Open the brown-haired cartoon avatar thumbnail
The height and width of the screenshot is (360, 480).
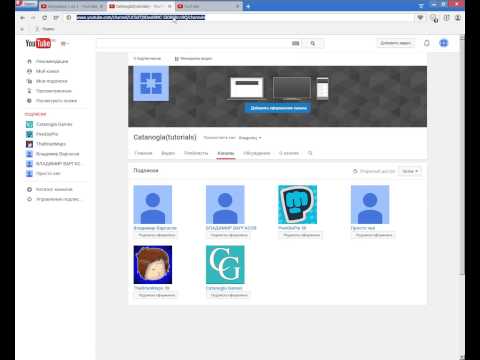tap(153, 265)
